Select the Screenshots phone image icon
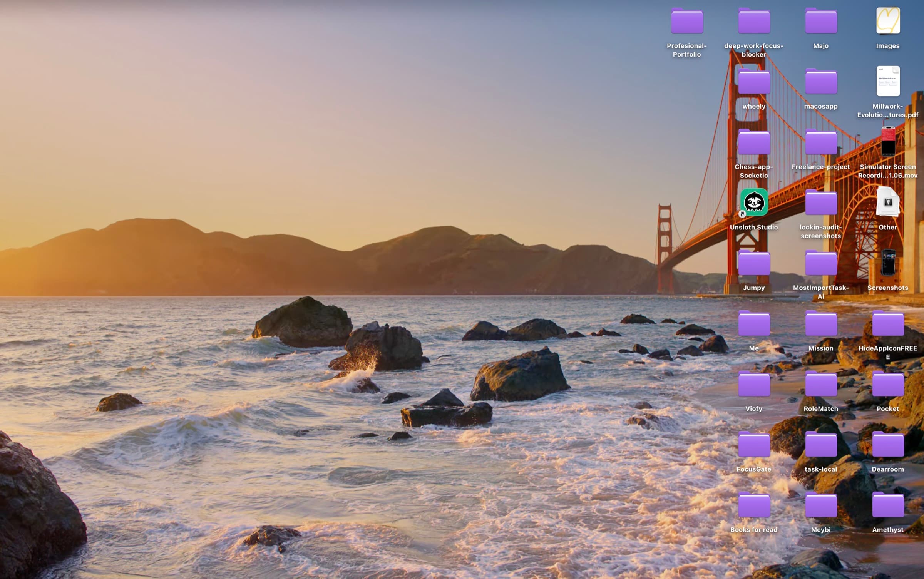The height and width of the screenshot is (579, 924). (888, 263)
